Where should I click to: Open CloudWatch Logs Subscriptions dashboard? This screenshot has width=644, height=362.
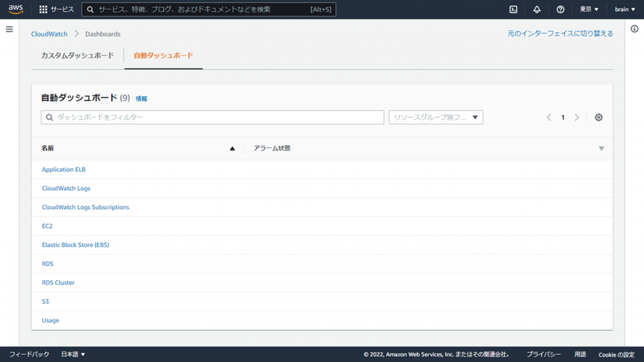point(86,207)
